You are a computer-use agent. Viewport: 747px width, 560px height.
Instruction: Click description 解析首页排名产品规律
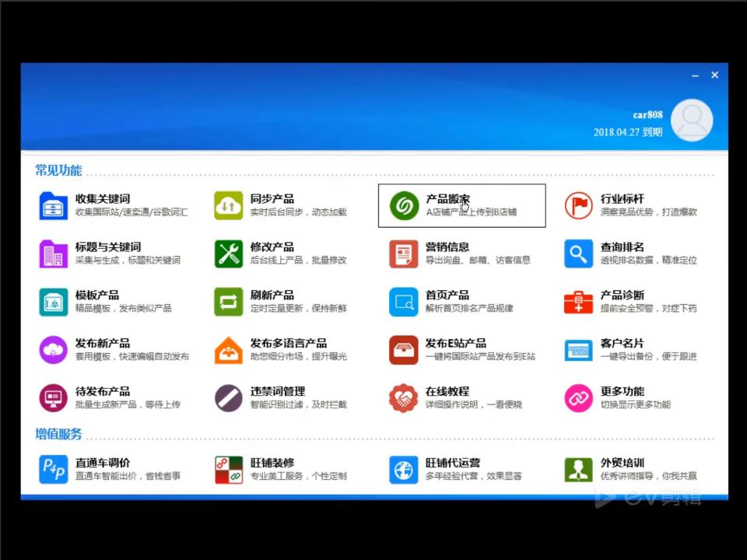(469, 309)
